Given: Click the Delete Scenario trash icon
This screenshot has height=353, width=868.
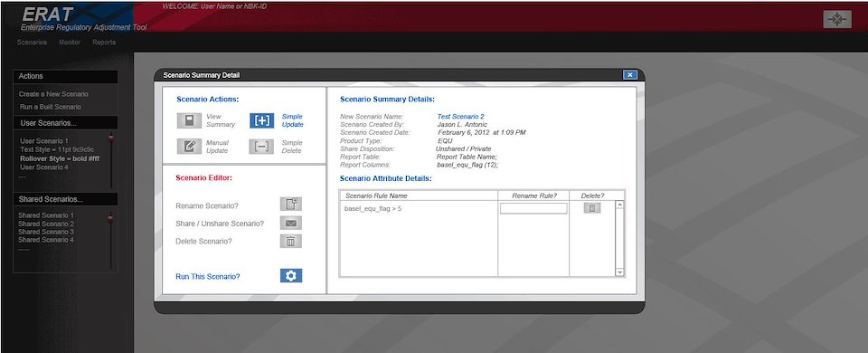Looking at the screenshot, I should [290, 241].
